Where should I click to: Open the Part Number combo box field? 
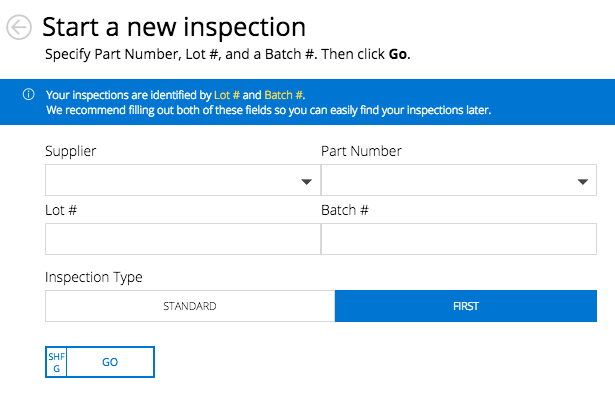[445, 180]
